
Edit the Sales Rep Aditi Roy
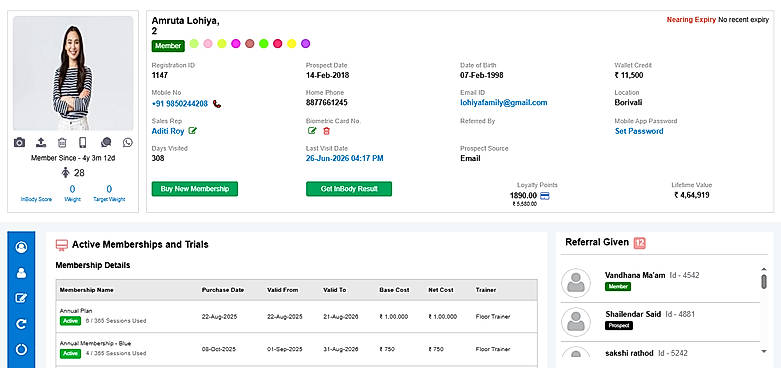(x=192, y=131)
